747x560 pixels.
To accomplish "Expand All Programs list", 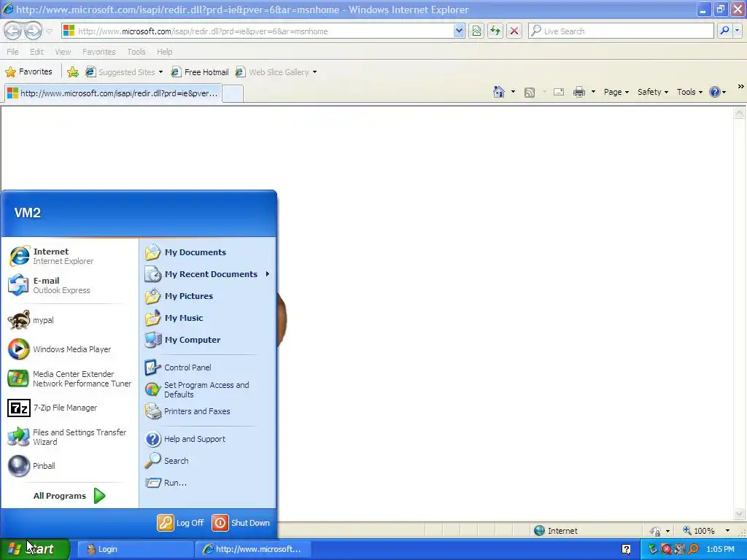I will [69, 496].
